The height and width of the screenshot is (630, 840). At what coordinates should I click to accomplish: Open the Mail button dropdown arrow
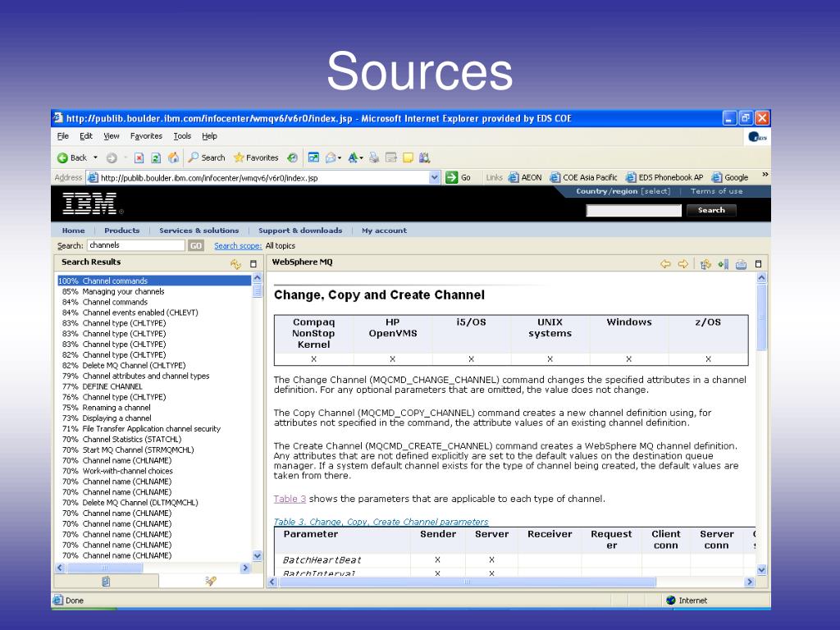tap(340, 158)
